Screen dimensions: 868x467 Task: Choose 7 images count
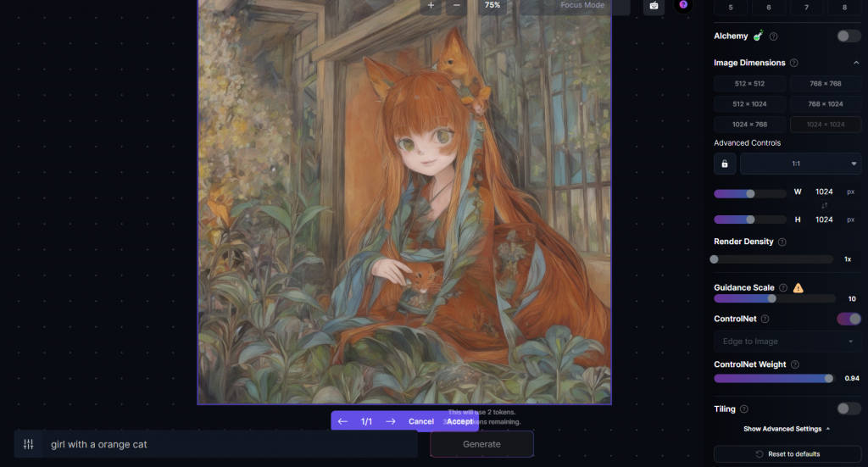807,7
